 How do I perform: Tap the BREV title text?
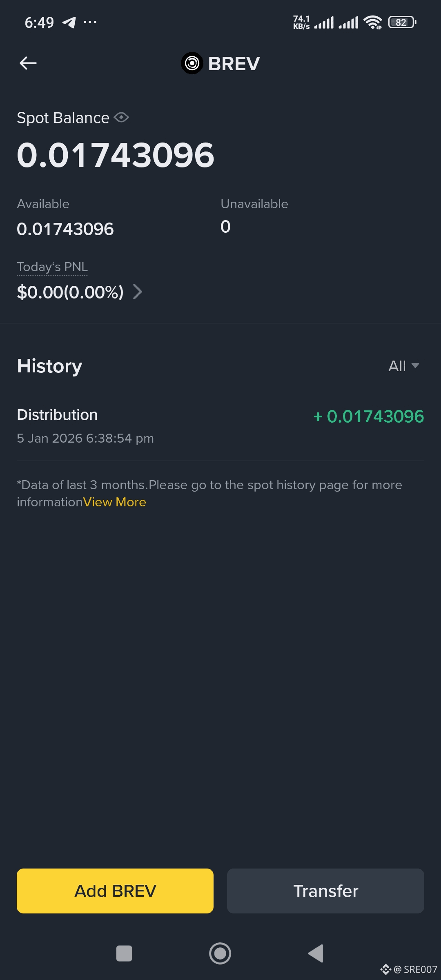coord(234,64)
